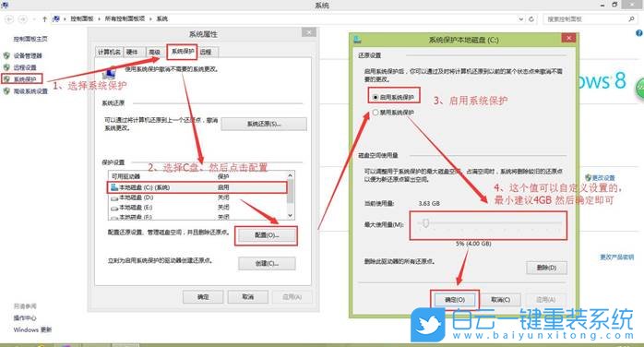Click the shield icon beside 系统保护

[x=7, y=78]
